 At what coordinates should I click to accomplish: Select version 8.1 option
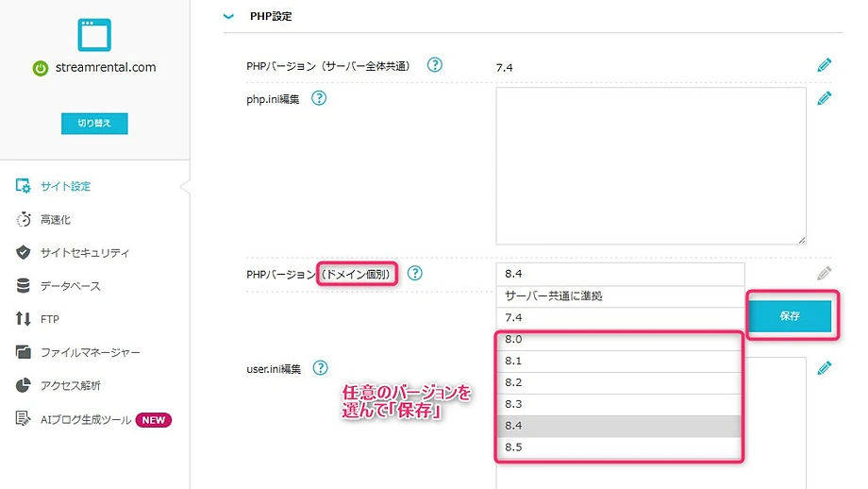point(619,361)
